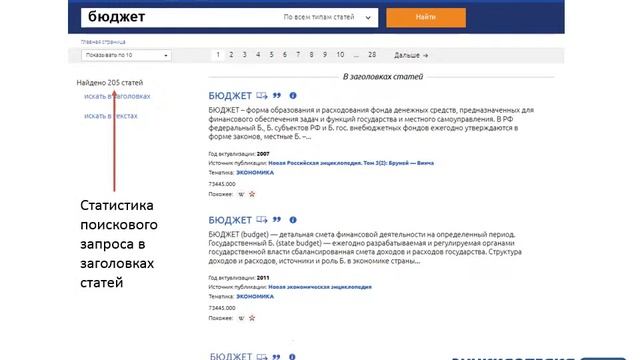Go to pagination page 4

(258, 55)
